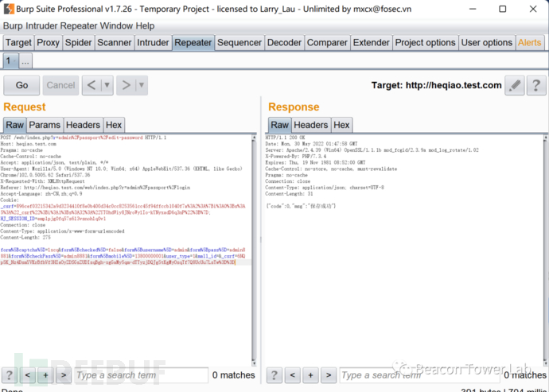Open the Project options tab
Image resolution: width=549 pixels, height=392 pixels.
[x=426, y=43]
